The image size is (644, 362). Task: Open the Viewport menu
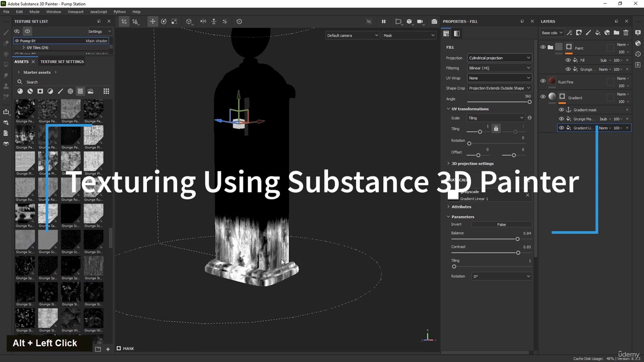[75, 12]
